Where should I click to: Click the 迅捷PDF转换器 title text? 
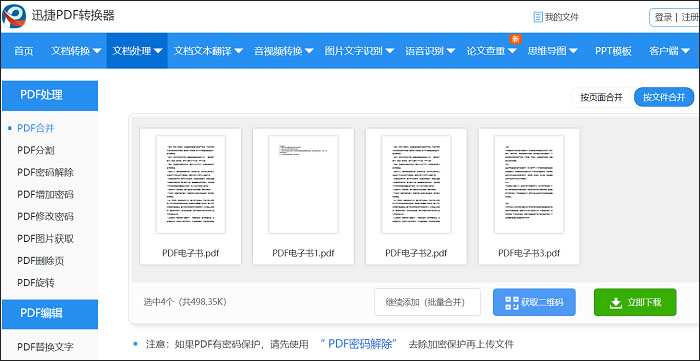pos(73,16)
